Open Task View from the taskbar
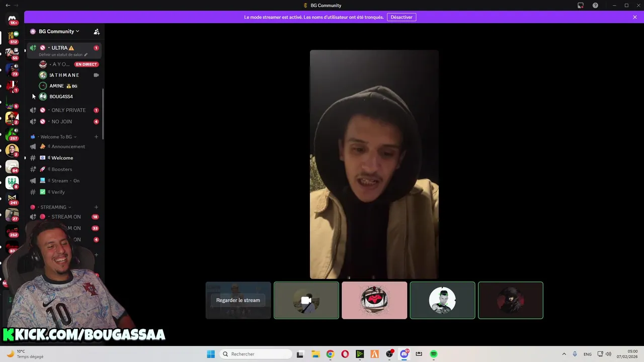This screenshot has height=362, width=644. click(x=300, y=354)
